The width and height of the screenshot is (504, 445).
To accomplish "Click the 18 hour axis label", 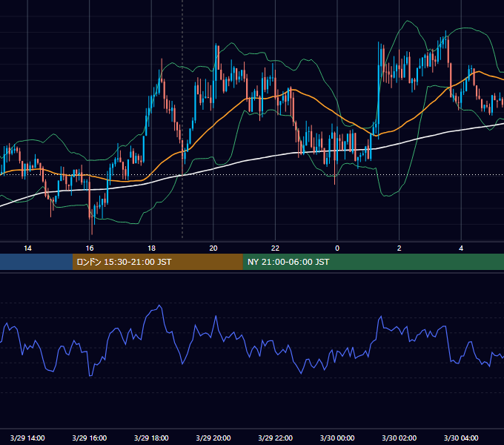I will (151, 248).
